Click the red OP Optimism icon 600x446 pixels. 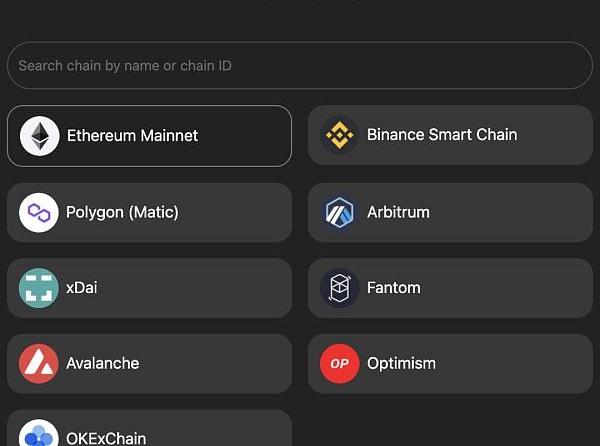tap(340, 363)
